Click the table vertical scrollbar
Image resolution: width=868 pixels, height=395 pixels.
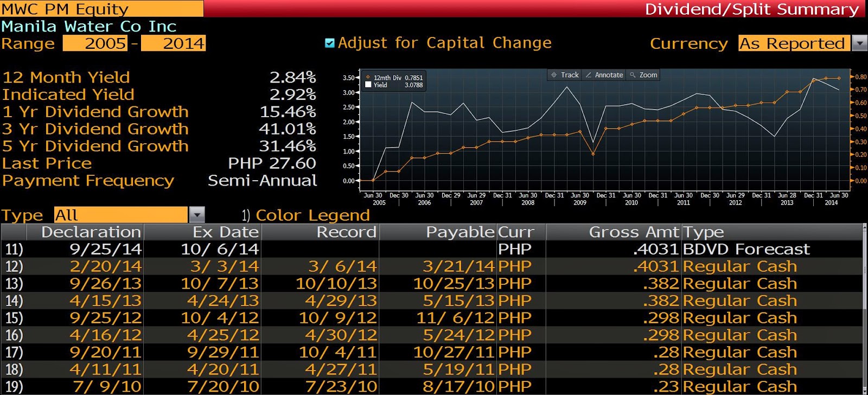pos(864,309)
